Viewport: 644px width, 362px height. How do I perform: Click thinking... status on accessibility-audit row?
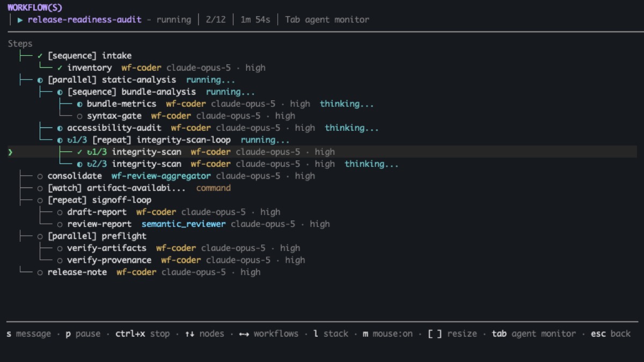pos(352,128)
